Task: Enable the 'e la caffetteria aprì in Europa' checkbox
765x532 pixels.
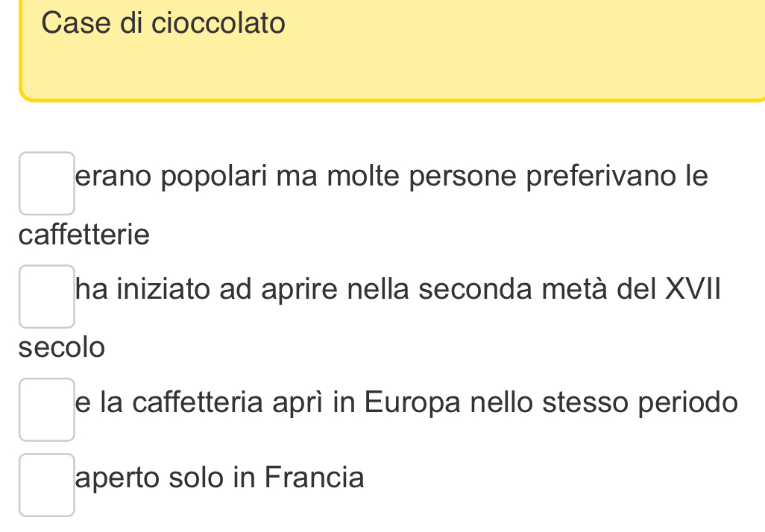Action: click(x=47, y=409)
